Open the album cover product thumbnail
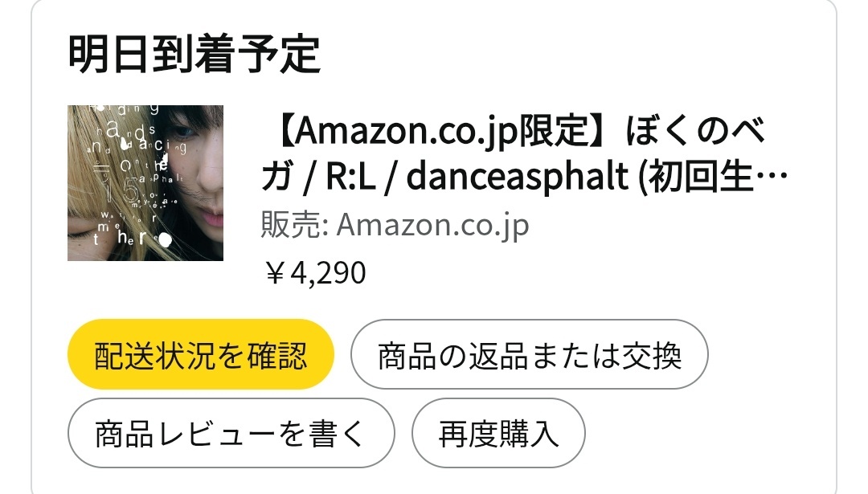This screenshot has width=868, height=494. [x=145, y=182]
